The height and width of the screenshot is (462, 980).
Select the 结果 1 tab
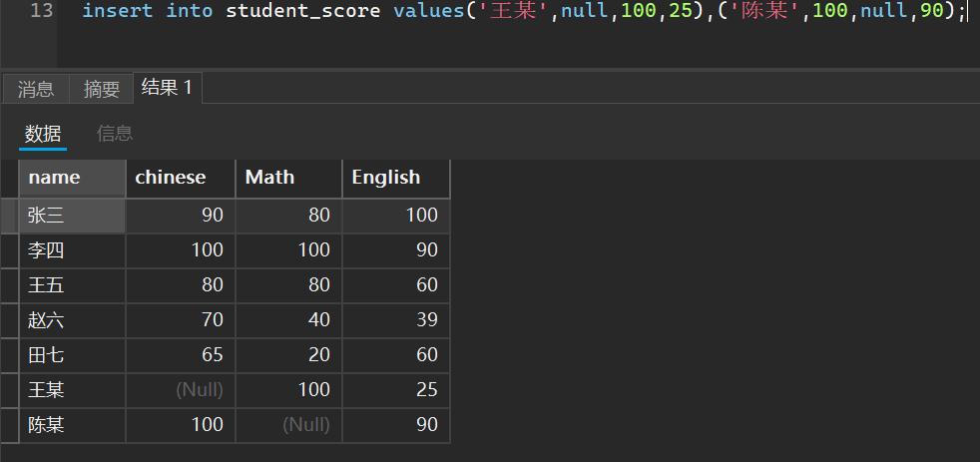167,88
